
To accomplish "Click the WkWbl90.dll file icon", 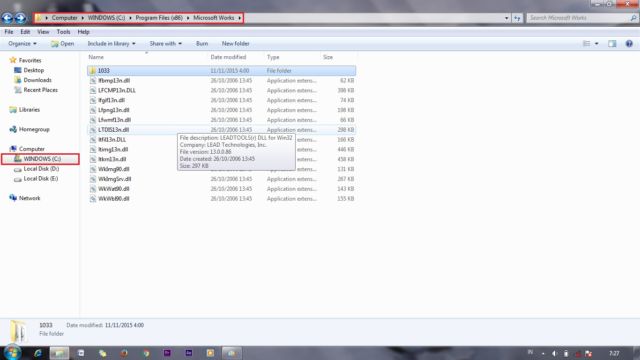I will click(x=93, y=199).
